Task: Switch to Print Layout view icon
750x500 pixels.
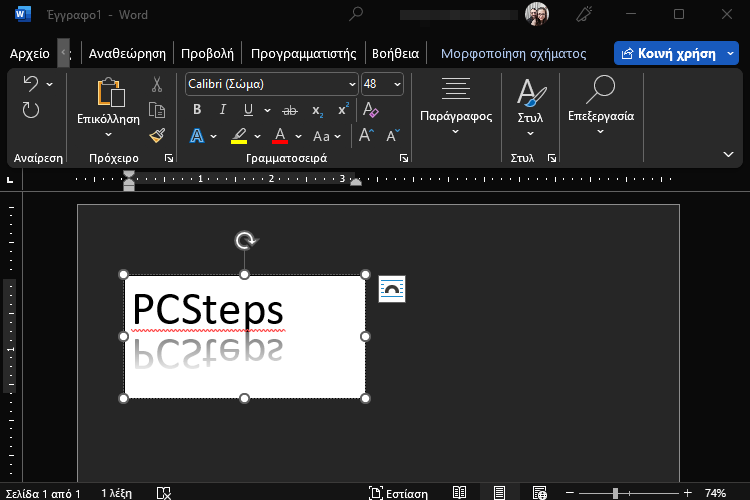Action: [x=499, y=493]
